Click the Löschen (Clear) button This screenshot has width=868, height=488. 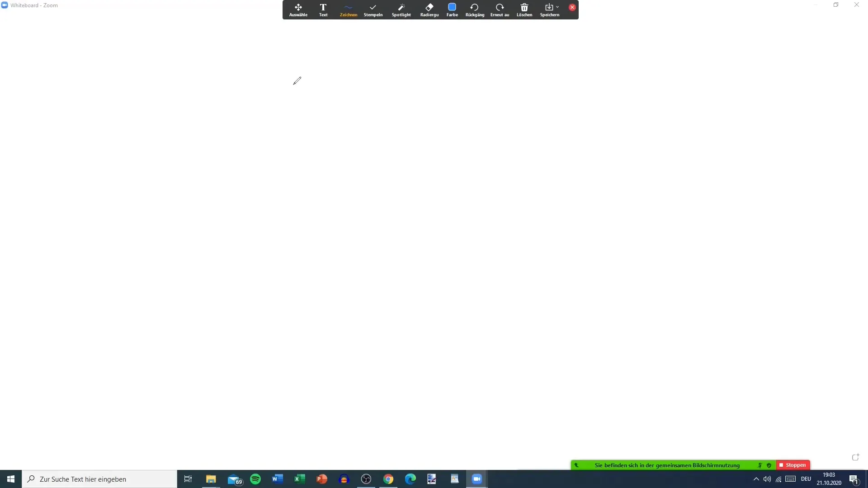point(524,9)
